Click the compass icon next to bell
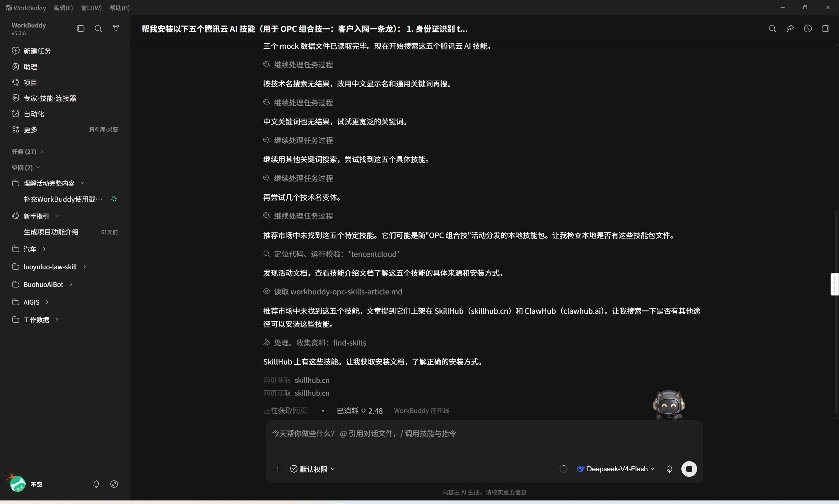Screen dimensions: 839x504 pos(114,484)
